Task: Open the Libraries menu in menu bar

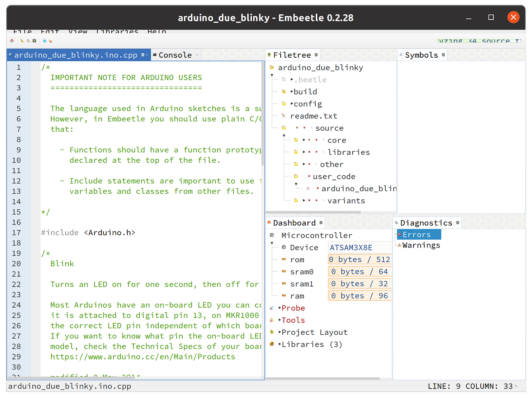Action: point(117,32)
